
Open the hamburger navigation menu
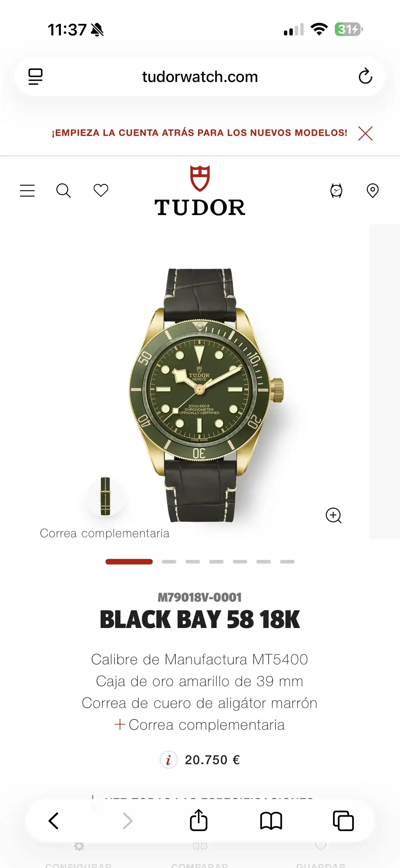click(x=27, y=191)
